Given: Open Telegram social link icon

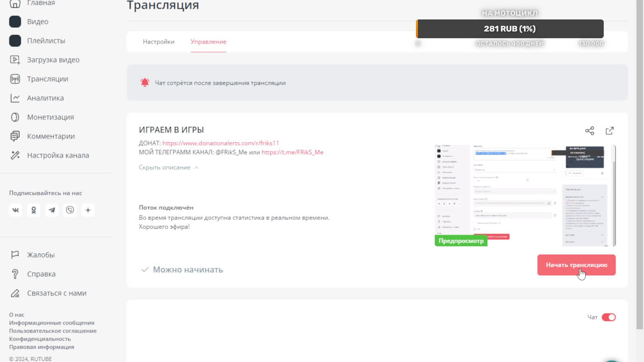Looking at the screenshot, I should [52, 210].
